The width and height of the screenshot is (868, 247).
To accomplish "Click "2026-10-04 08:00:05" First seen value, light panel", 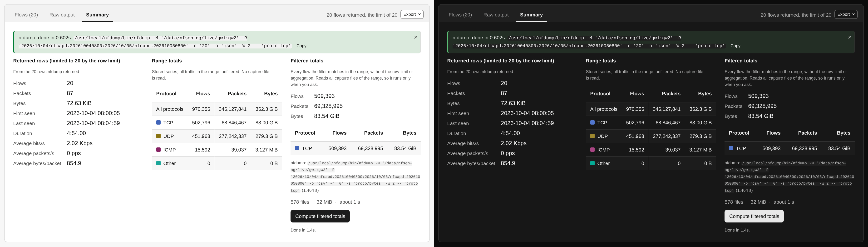I will [x=93, y=113].
